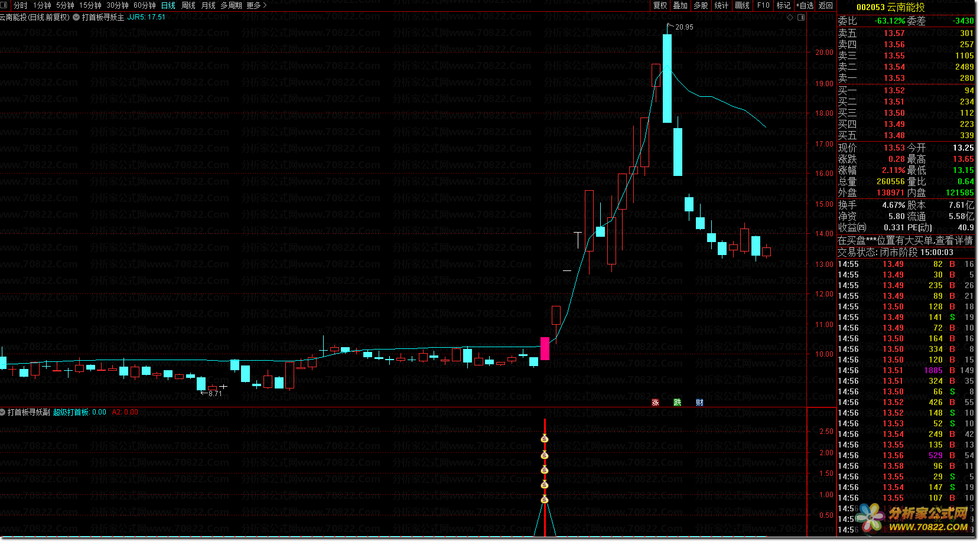Click the 超级打首板: 0.00 label

click(x=80, y=412)
